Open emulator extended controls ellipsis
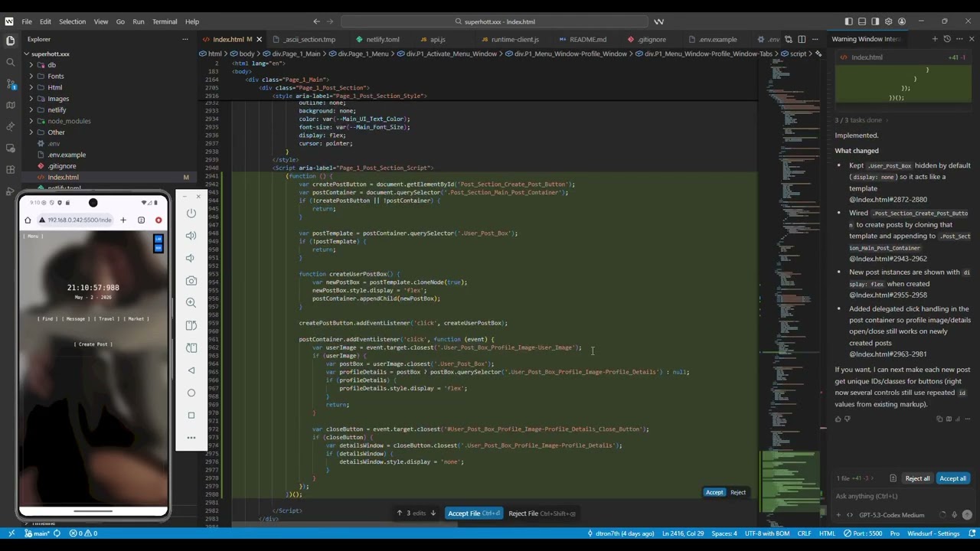The image size is (980, 551). pos(191,438)
